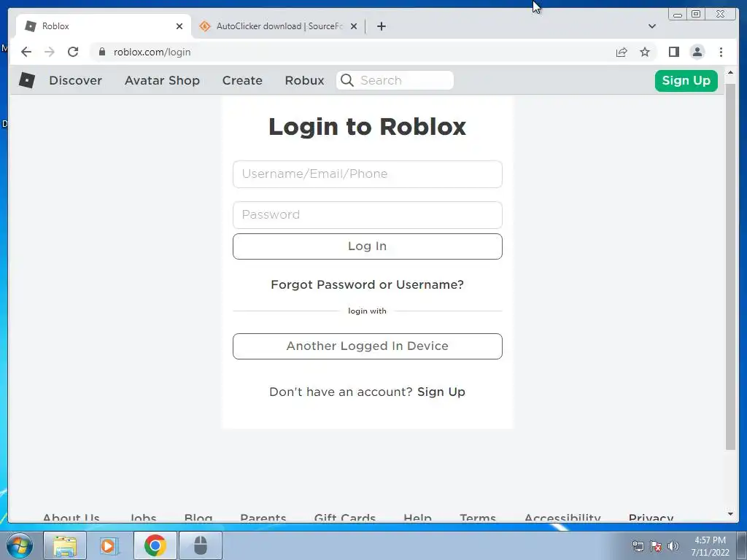747x560 pixels.
Task: Expand the tab search chevron
Action: click(651, 26)
